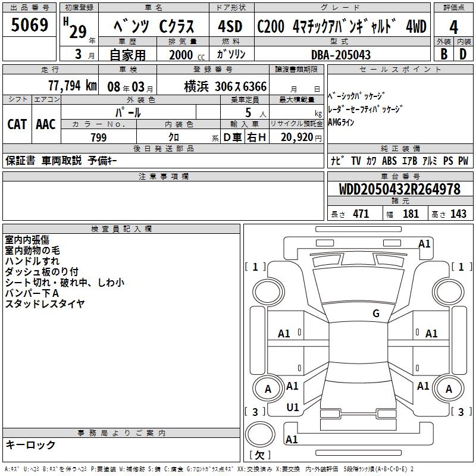Click U1 dent mark on diagram
The width and height of the screenshot is (476, 476).
pyautogui.click(x=293, y=407)
